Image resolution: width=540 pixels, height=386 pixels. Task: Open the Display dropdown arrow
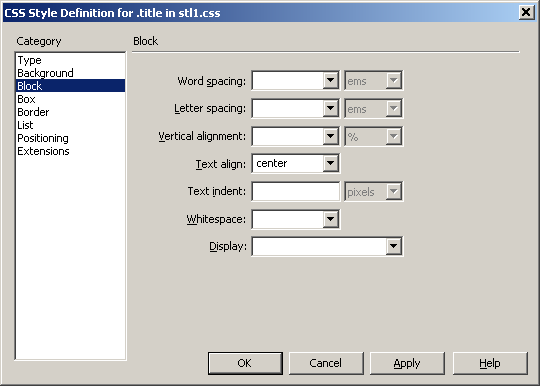coord(394,246)
